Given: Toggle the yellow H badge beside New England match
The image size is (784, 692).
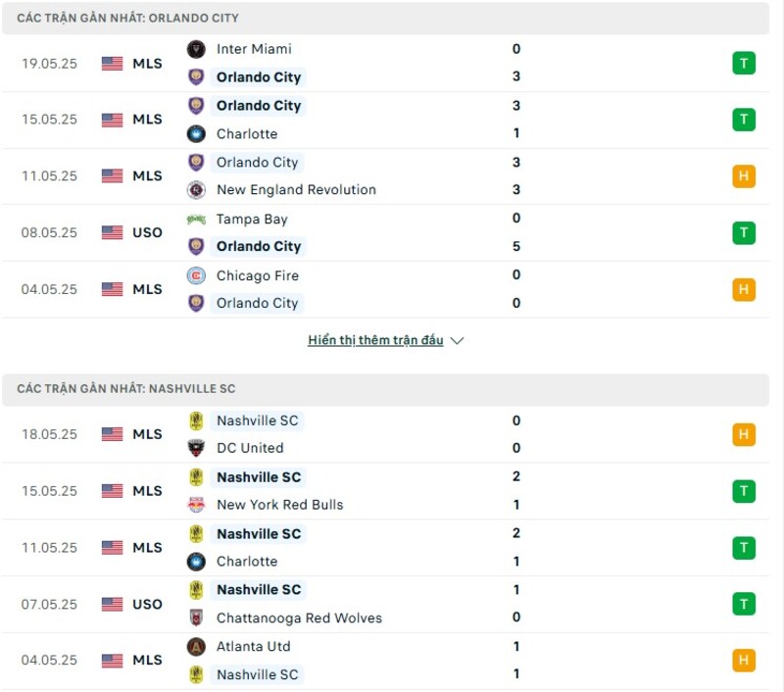Looking at the screenshot, I should [744, 176].
